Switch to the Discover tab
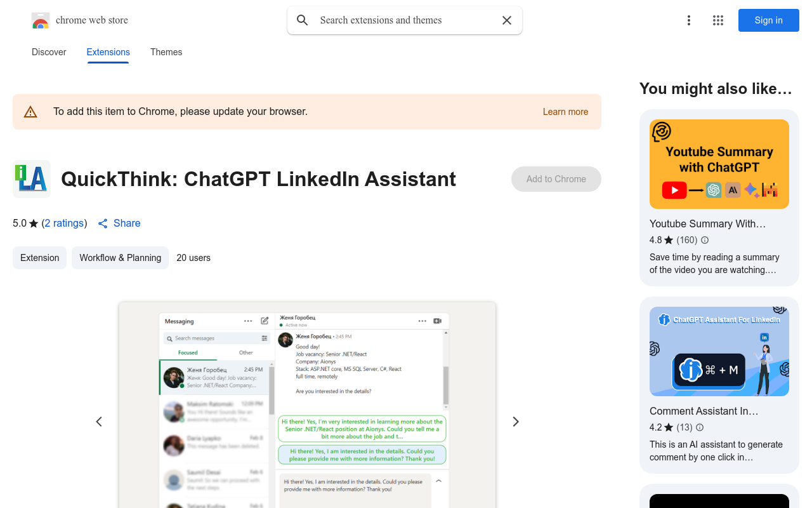The image size is (812, 508). [x=49, y=52]
